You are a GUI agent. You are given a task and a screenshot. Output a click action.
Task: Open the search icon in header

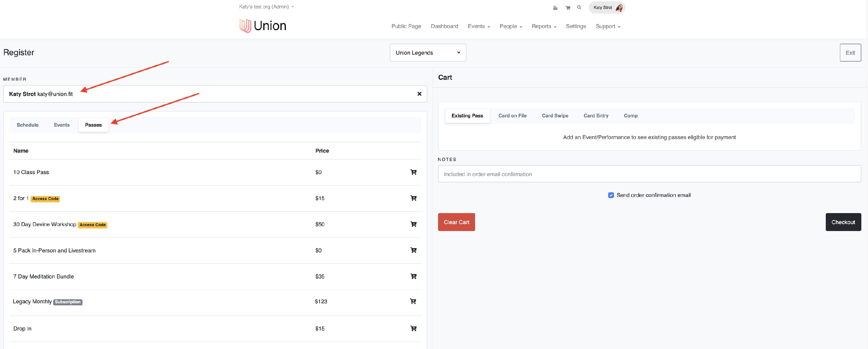(x=579, y=8)
